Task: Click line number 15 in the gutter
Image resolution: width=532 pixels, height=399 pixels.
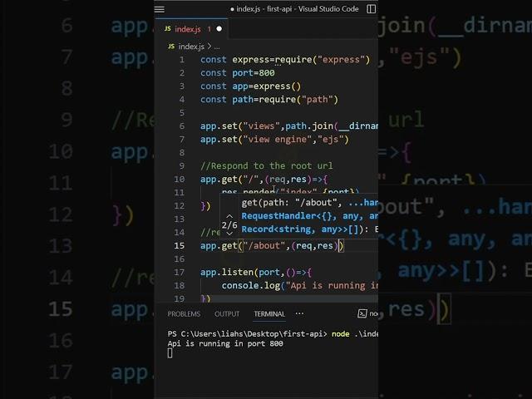Action: pyautogui.click(x=180, y=246)
